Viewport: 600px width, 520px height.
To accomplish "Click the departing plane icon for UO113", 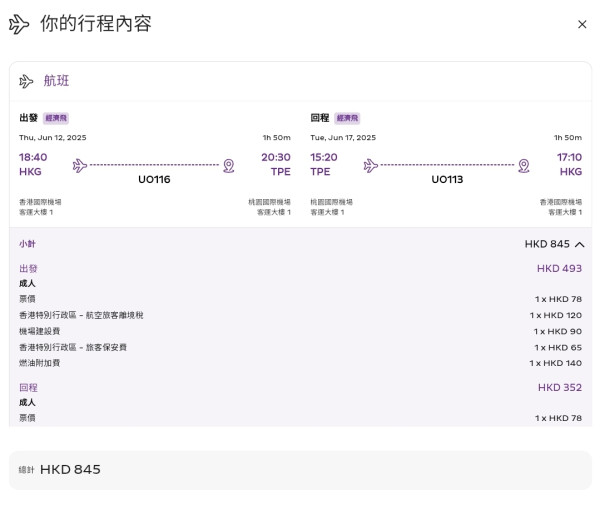I will [x=371, y=166].
